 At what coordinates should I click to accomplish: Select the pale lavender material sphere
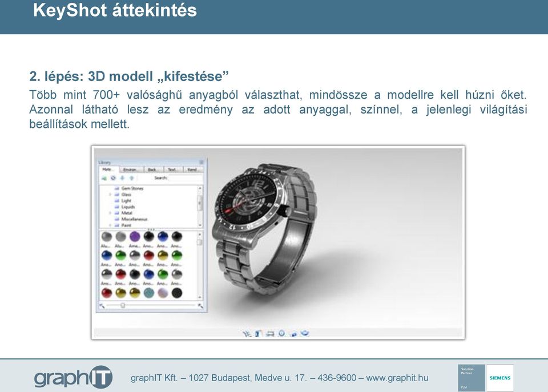[x=163, y=293]
